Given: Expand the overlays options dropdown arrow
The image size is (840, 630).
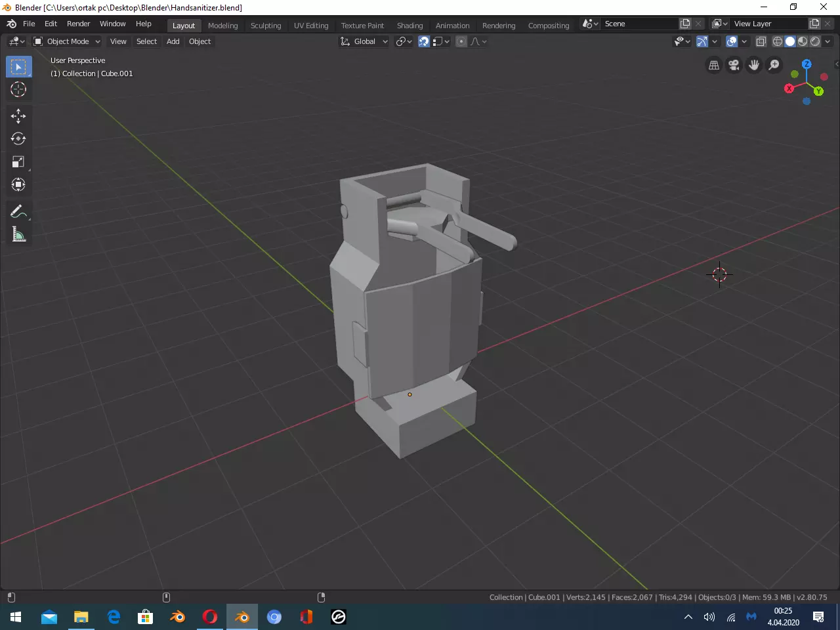Looking at the screenshot, I should click(744, 41).
